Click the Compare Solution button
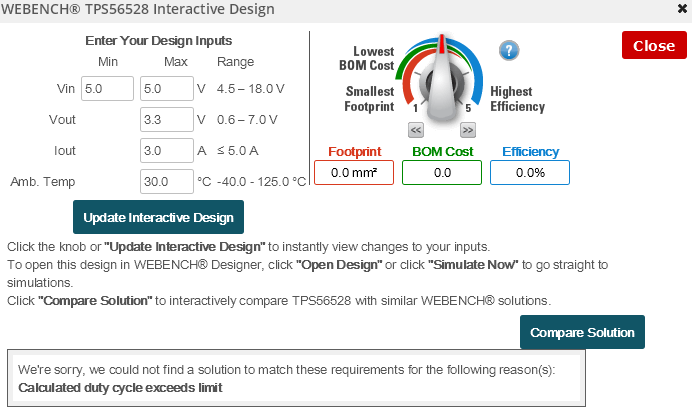 point(582,332)
